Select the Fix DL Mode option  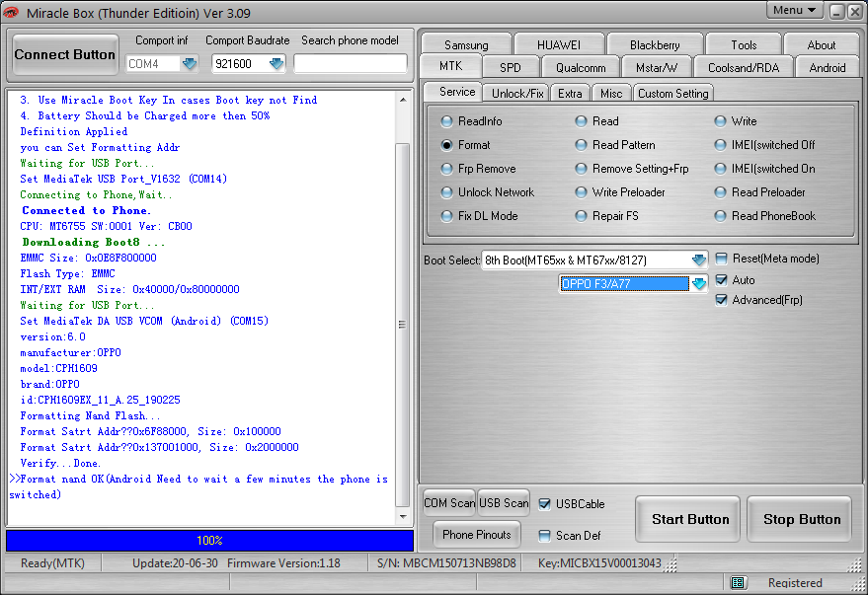(480, 216)
